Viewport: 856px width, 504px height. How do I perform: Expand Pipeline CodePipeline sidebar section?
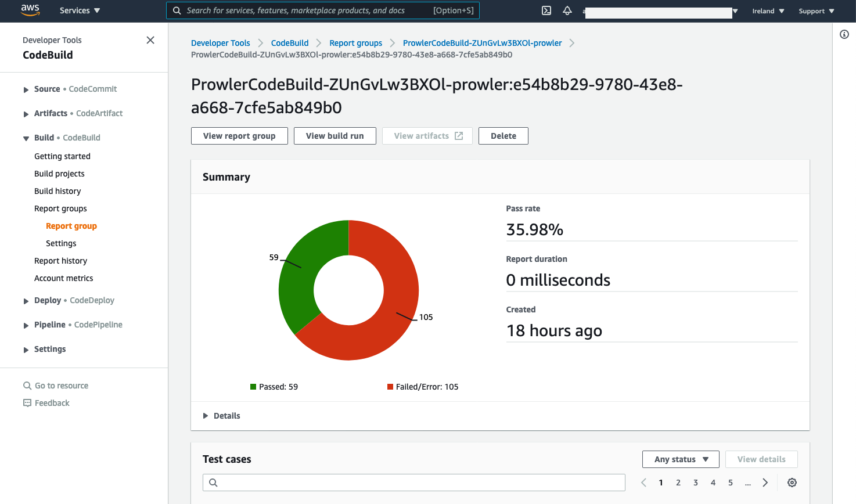pyautogui.click(x=26, y=325)
